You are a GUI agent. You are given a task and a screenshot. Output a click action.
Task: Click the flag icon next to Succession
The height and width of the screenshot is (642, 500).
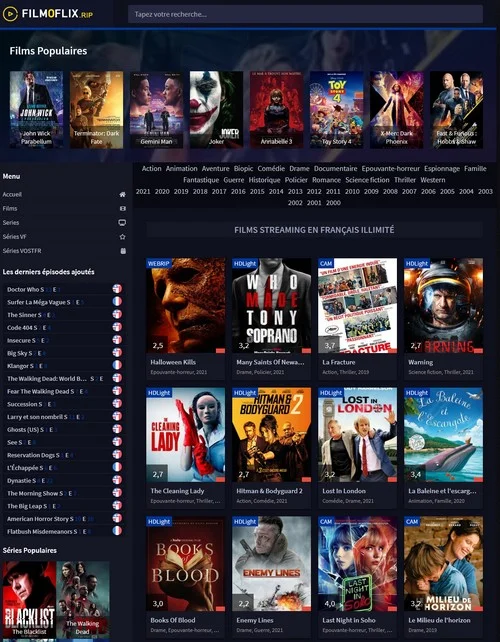coord(117,403)
